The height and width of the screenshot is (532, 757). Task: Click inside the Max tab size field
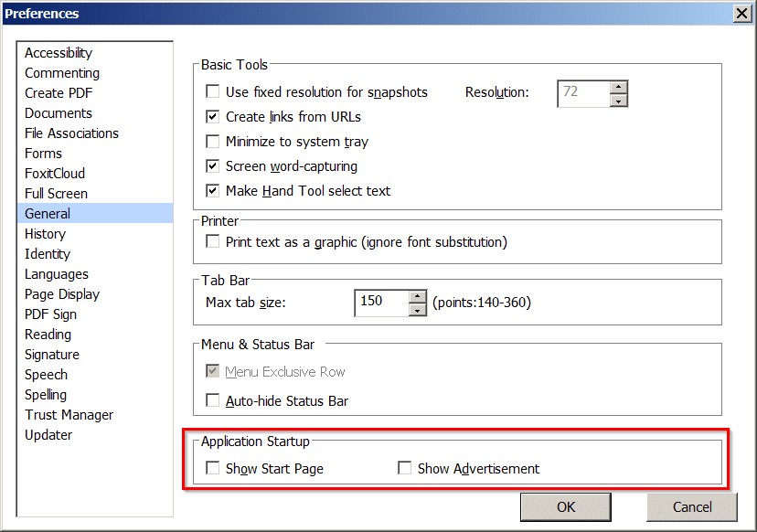pos(380,303)
